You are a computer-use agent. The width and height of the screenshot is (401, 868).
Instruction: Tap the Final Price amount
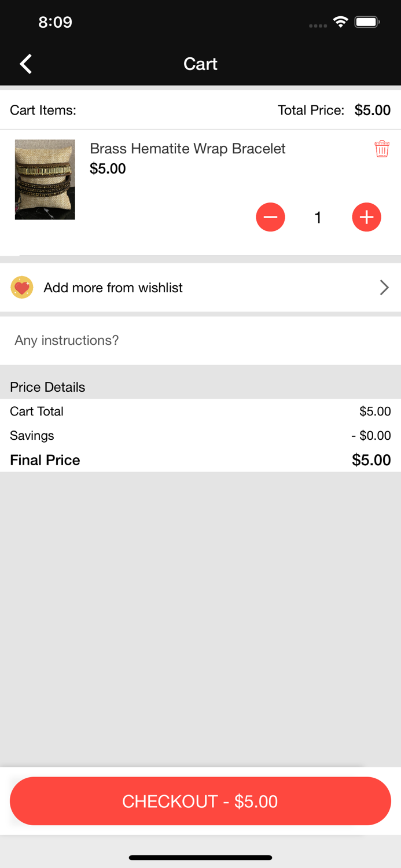[371, 460]
